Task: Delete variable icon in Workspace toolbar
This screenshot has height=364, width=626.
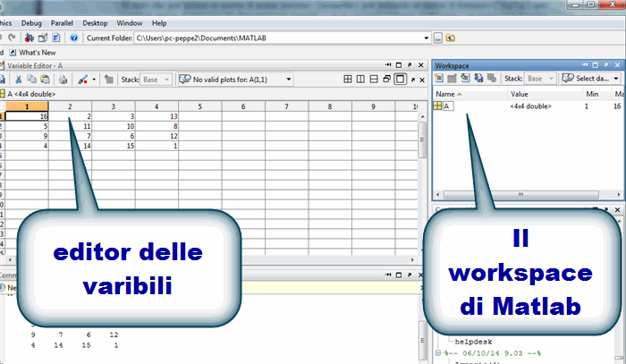Action: point(492,78)
